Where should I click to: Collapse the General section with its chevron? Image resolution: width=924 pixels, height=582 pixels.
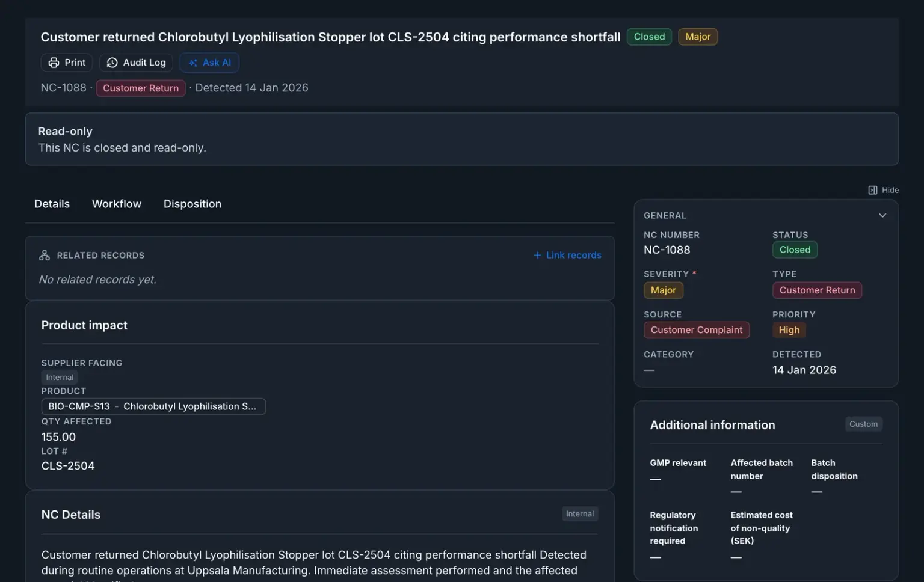coord(882,215)
